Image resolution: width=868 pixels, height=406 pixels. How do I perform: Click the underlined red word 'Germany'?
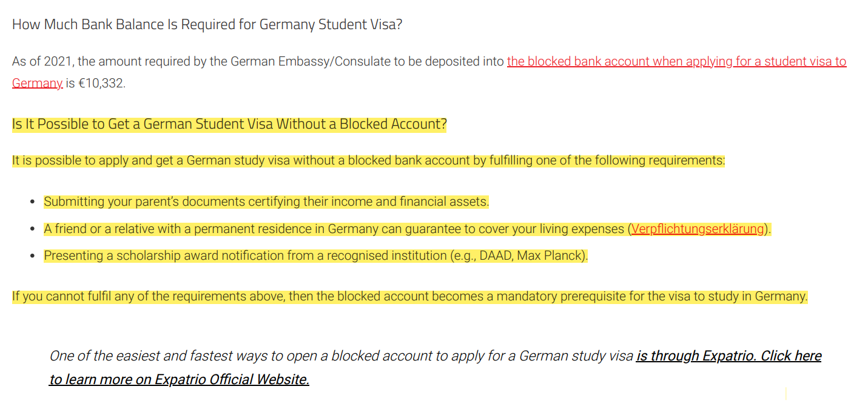(37, 83)
